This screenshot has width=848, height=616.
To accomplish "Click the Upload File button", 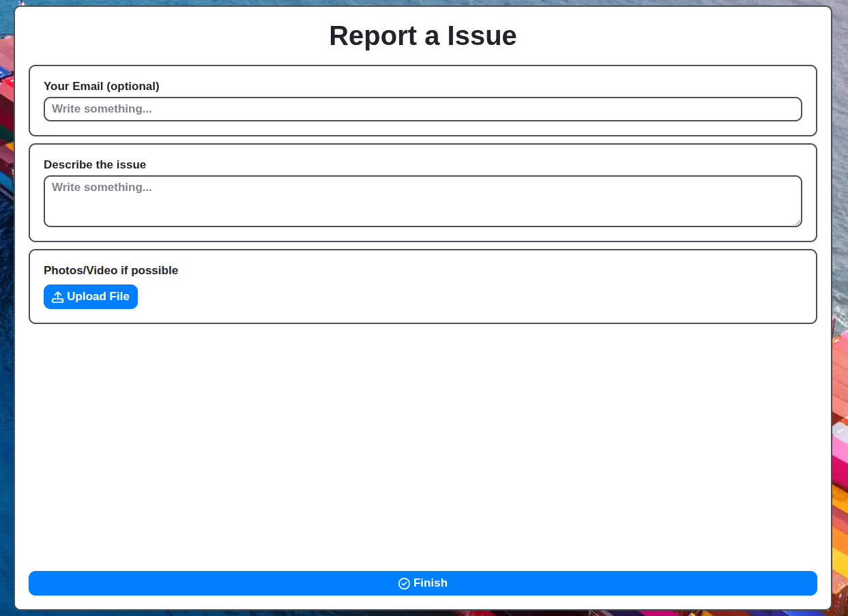I will coord(90,296).
